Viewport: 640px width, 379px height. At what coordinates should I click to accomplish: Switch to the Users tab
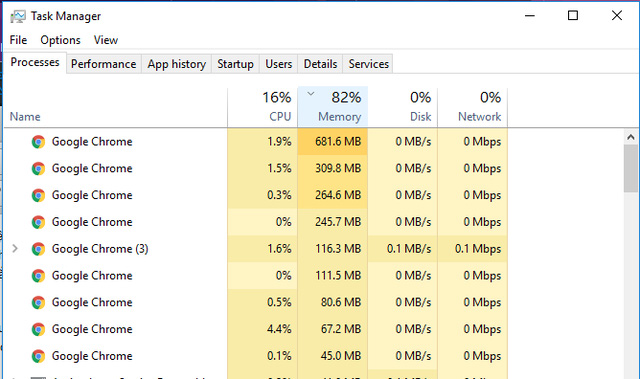pyautogui.click(x=279, y=64)
